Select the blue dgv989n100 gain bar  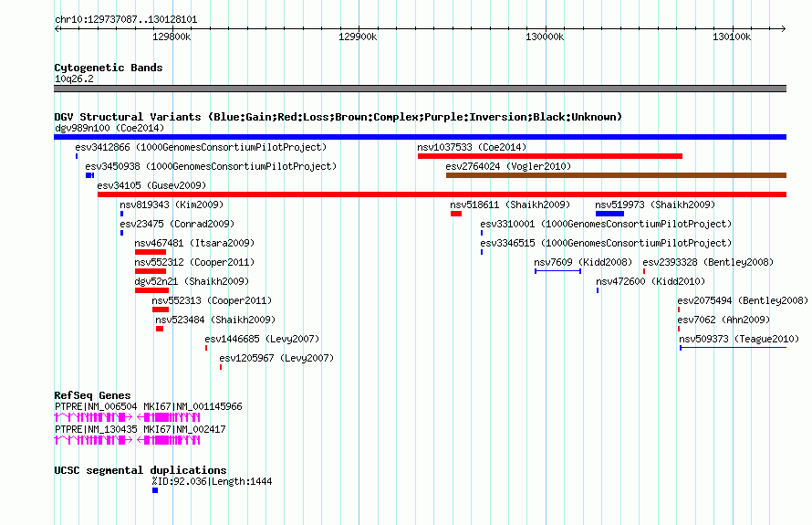pos(420,137)
